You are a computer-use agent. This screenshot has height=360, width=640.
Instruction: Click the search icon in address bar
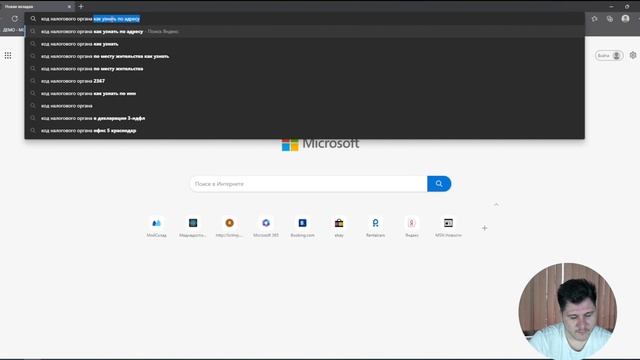33,19
